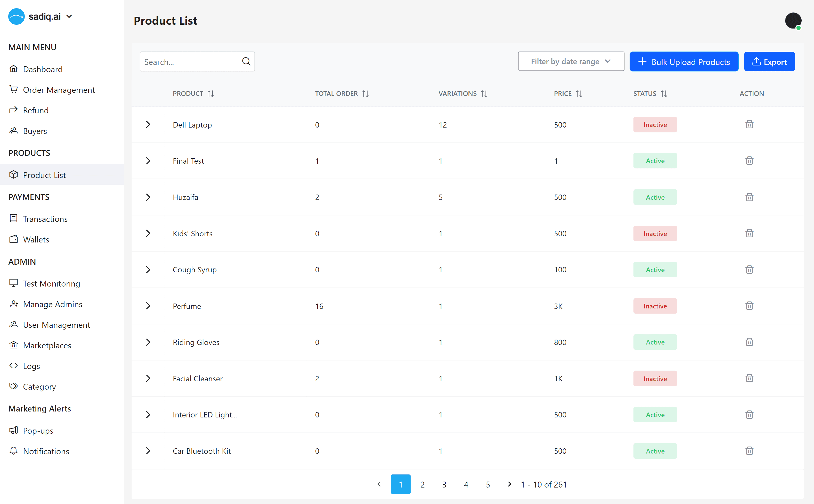Expand the Final Test row
This screenshot has height=504, width=814.
(x=148, y=161)
